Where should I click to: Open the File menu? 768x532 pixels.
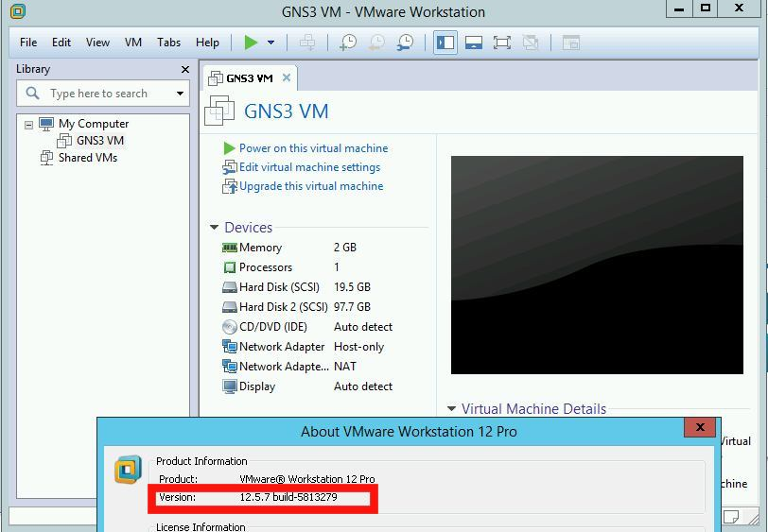tap(28, 43)
